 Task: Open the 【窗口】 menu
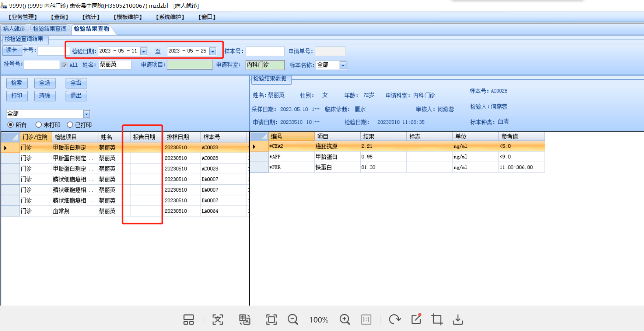click(x=207, y=17)
